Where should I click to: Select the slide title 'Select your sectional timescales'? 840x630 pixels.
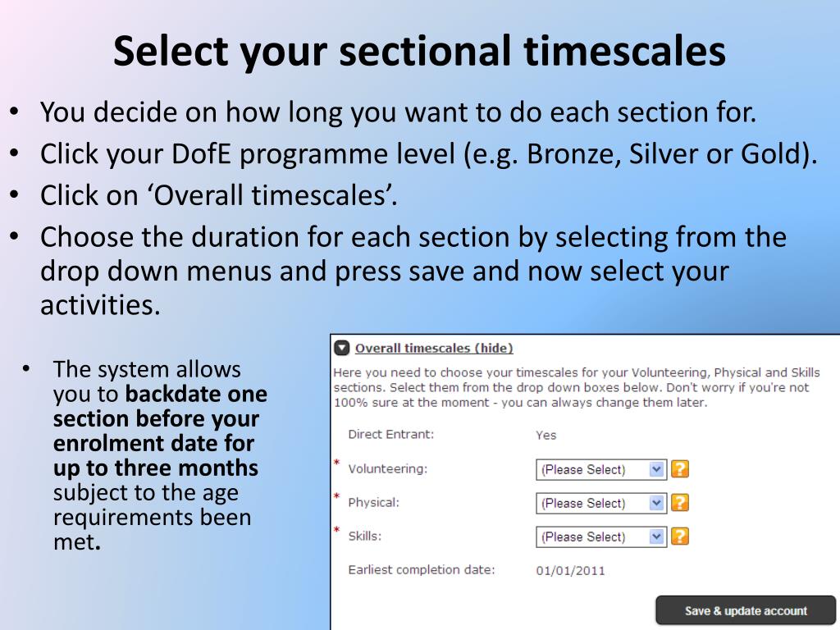pos(419,52)
